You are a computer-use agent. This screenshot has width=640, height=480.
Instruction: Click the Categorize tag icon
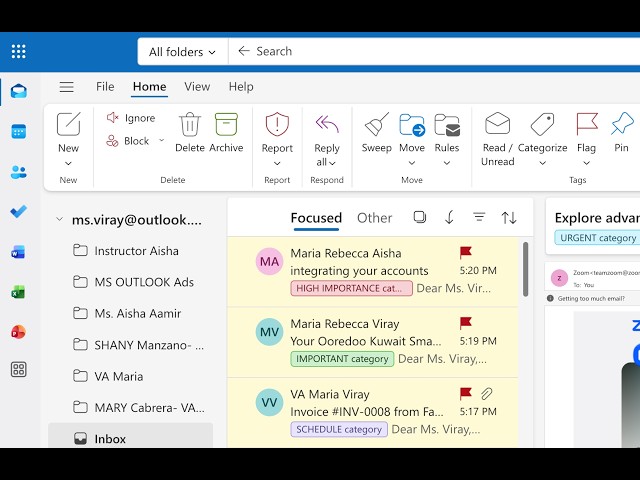[542, 124]
